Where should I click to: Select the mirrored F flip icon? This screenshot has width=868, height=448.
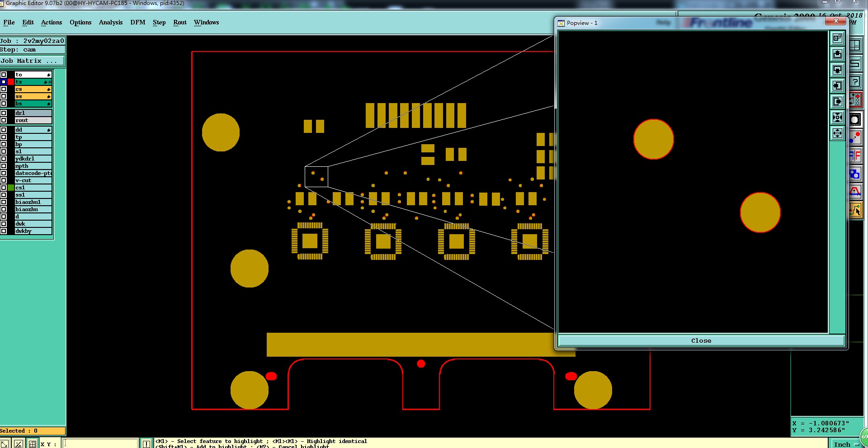pyautogui.click(x=855, y=156)
